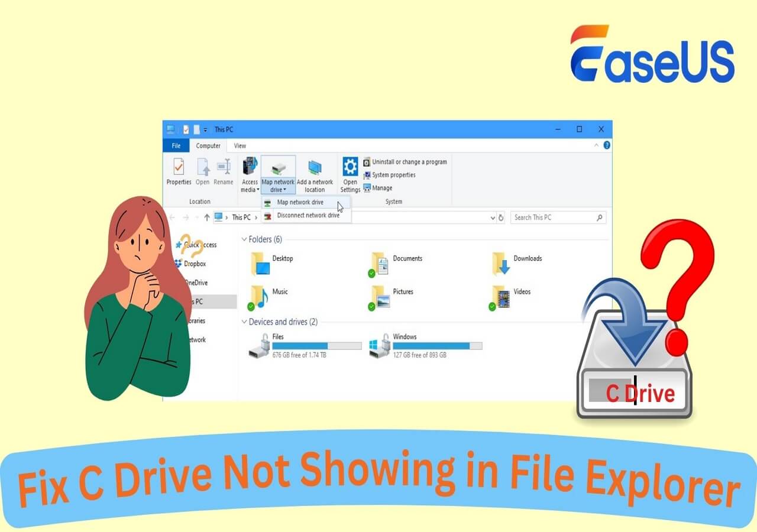Open the Desktop folder

click(272, 264)
